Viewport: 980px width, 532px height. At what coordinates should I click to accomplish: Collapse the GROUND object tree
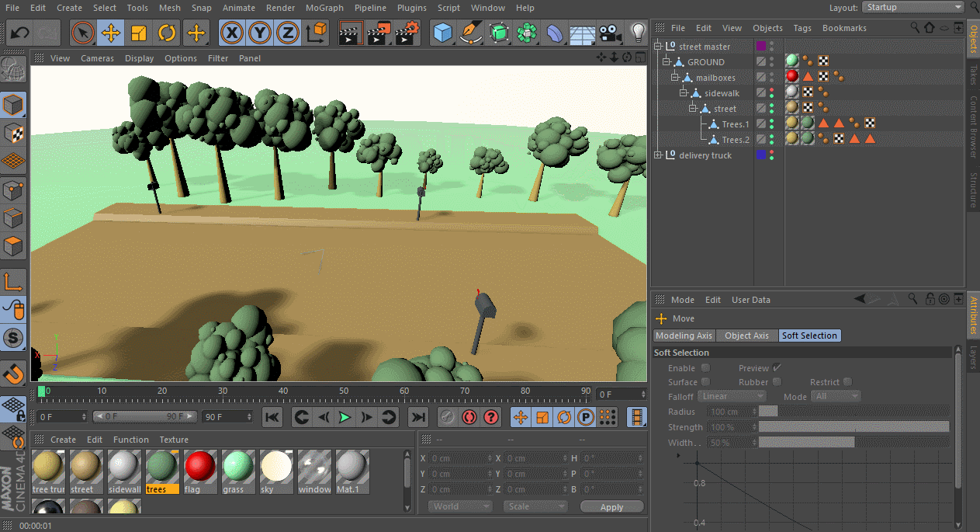(x=667, y=62)
